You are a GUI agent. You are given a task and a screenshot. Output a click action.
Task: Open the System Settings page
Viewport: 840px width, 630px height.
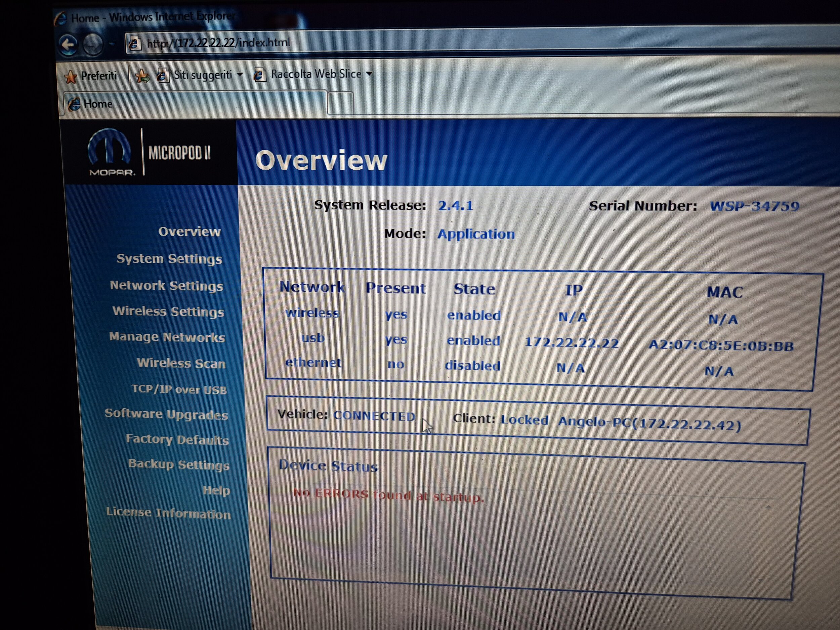tap(169, 259)
